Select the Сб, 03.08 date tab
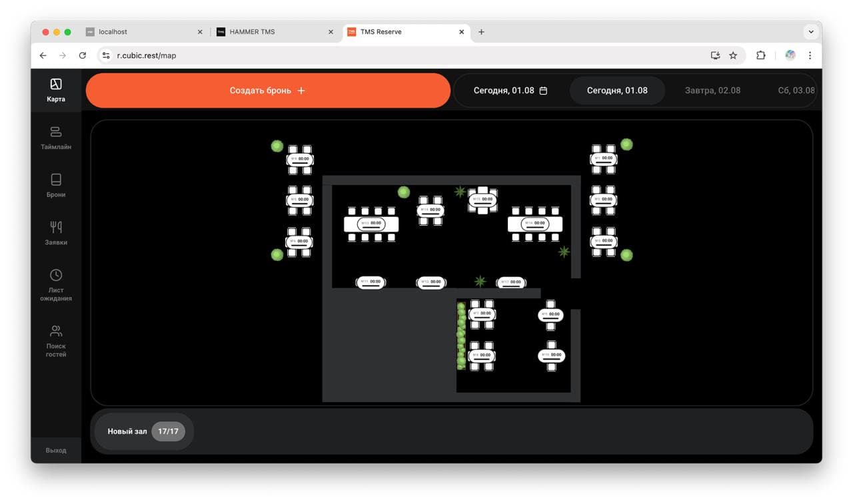Image resolution: width=853 pixels, height=504 pixels. 796,91
